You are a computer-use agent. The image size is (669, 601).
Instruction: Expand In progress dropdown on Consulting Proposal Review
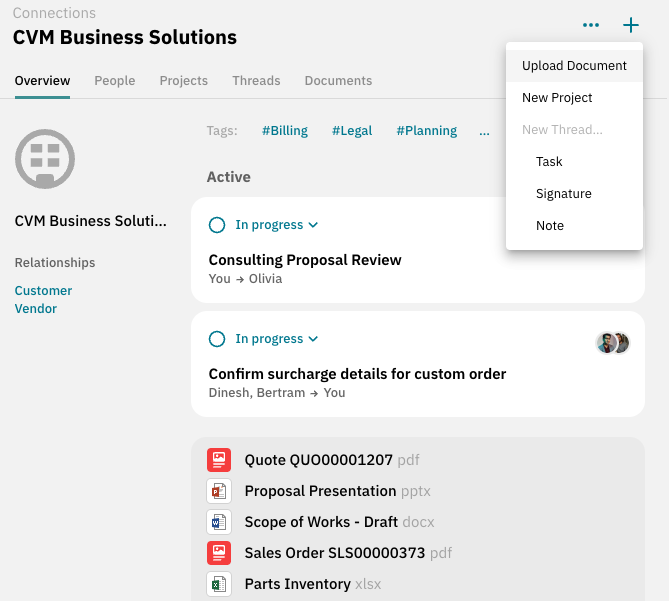click(276, 225)
